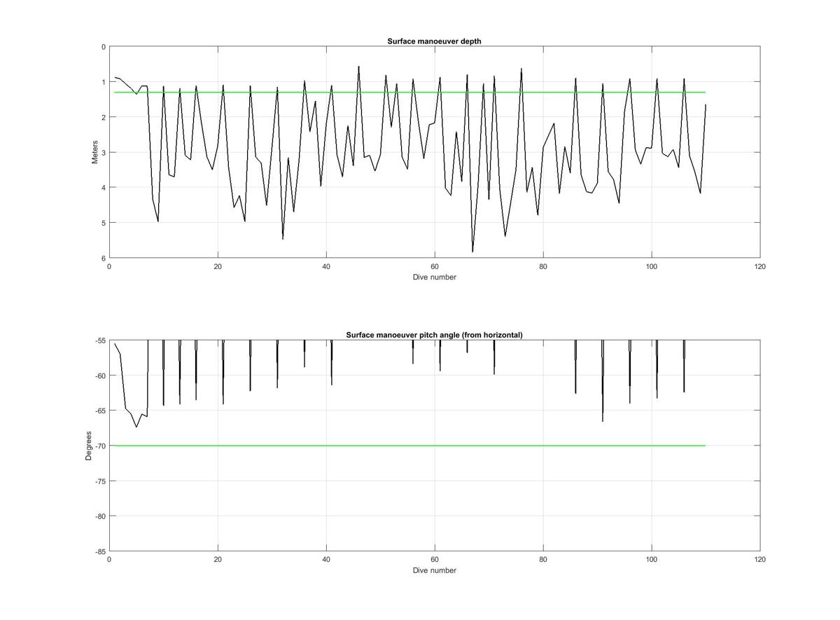The image size is (840, 620).
Task: Click "Dive number" label under the pitch angle plot
Action: click(x=434, y=570)
